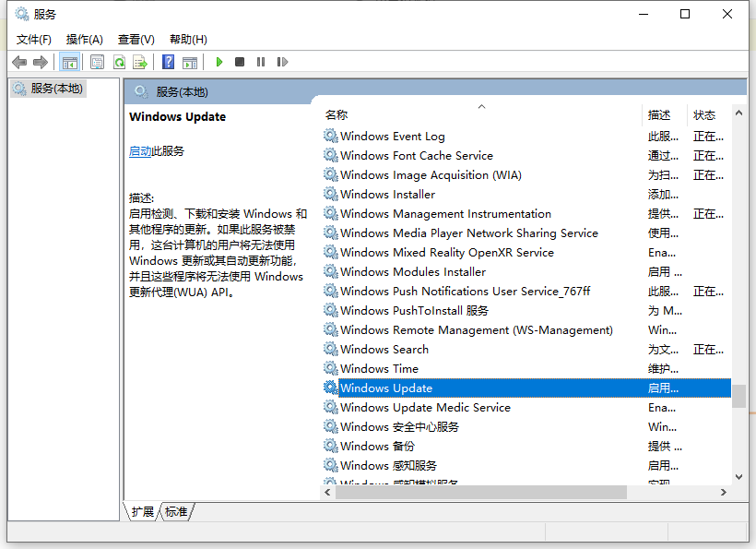Open the 操作(A) menu

85,39
